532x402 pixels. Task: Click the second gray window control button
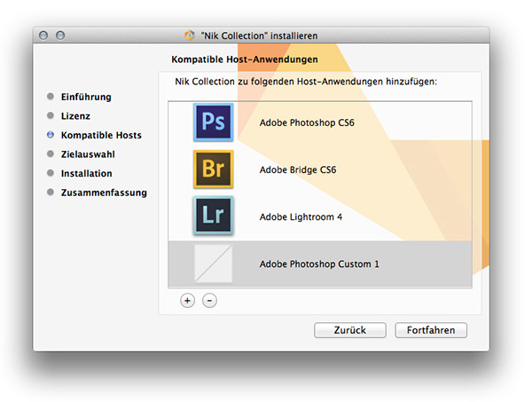point(60,35)
